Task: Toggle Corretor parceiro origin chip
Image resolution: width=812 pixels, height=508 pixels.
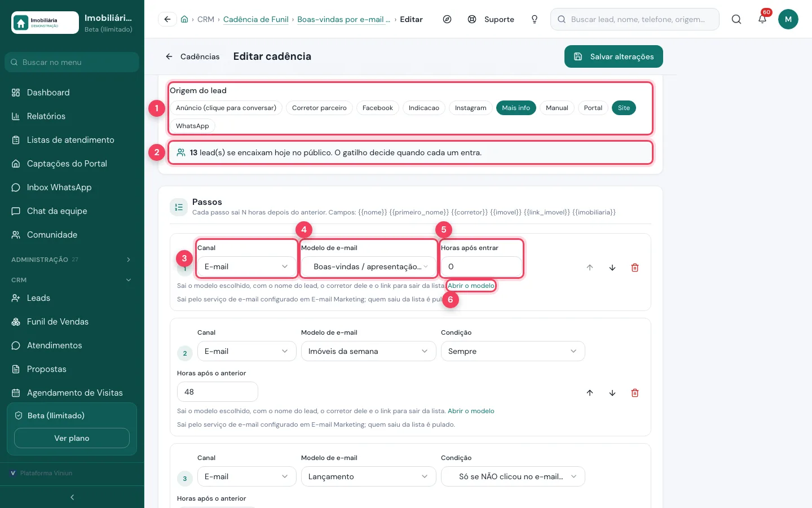Action: pyautogui.click(x=319, y=108)
